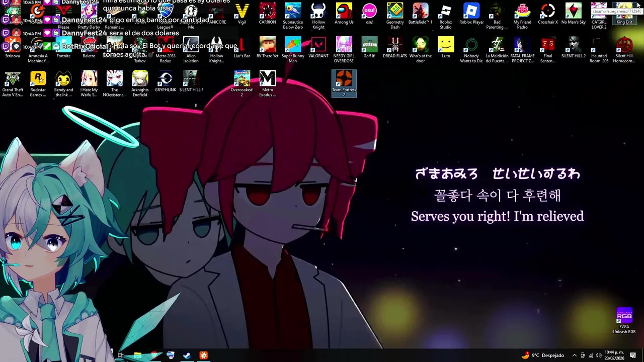
Task: Open the VALORANT desktop shortcut
Action: click(x=318, y=48)
